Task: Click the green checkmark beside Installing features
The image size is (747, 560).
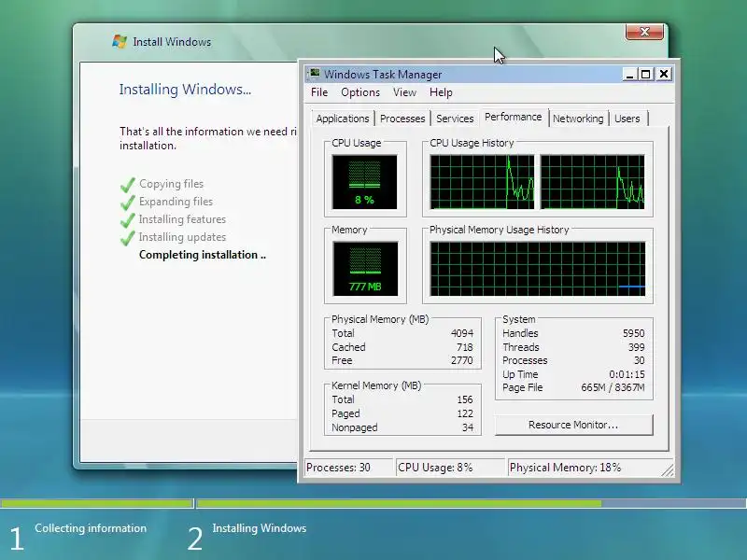Action: point(128,219)
